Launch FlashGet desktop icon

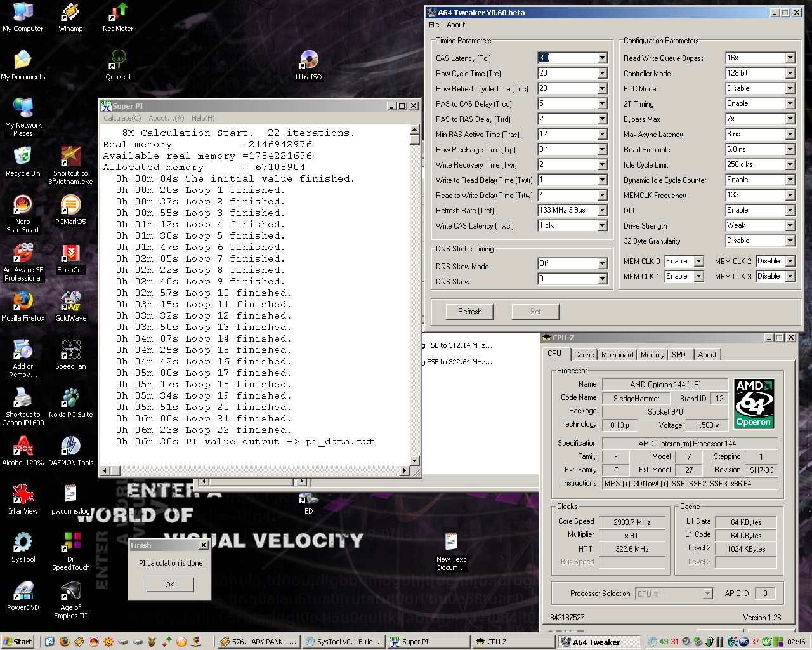coord(70,258)
